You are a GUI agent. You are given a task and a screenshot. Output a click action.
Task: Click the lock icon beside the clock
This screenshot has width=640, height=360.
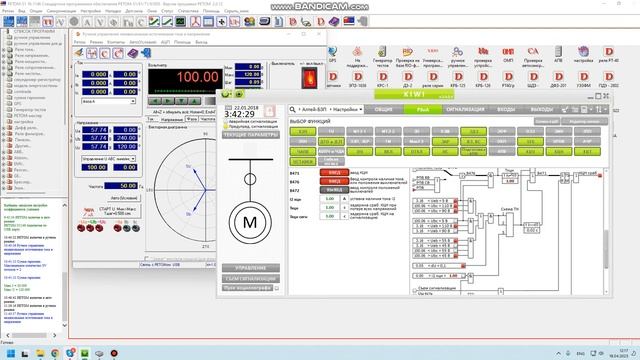[x=270, y=111]
